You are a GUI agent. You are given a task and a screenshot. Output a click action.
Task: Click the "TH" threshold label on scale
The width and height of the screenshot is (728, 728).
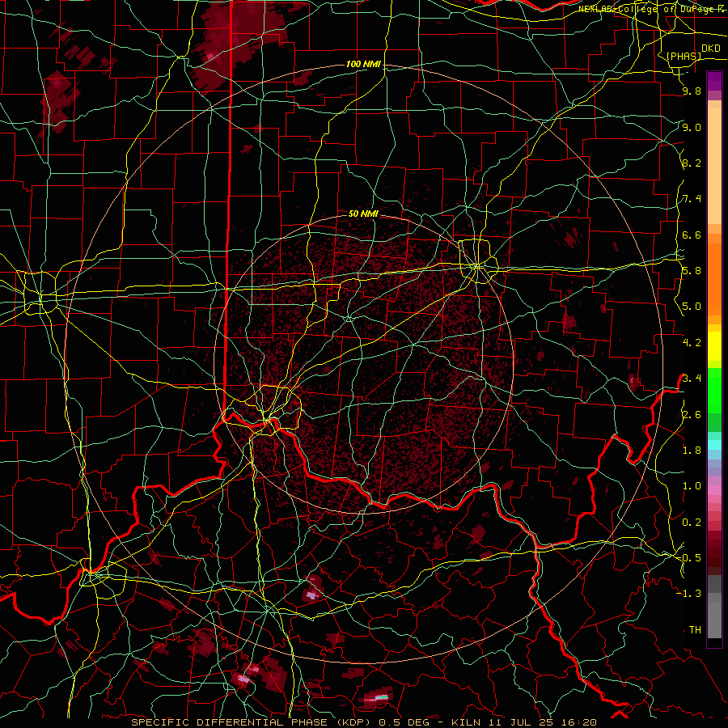click(x=695, y=629)
